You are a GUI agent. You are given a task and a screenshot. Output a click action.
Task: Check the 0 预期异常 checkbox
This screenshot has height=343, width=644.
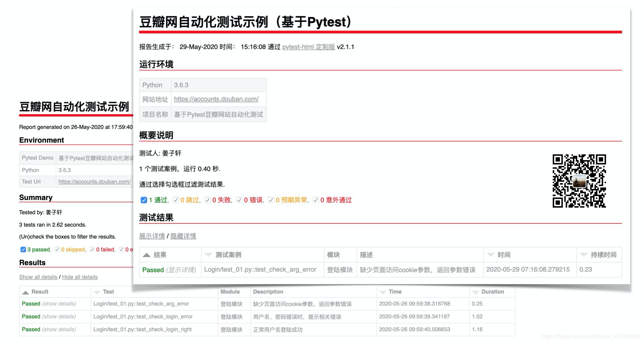point(271,200)
